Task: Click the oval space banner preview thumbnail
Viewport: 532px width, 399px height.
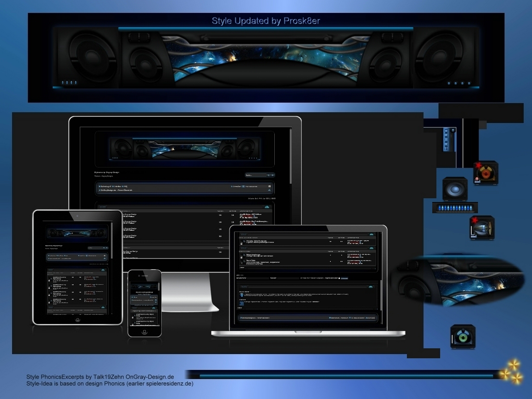Action: 457,280
